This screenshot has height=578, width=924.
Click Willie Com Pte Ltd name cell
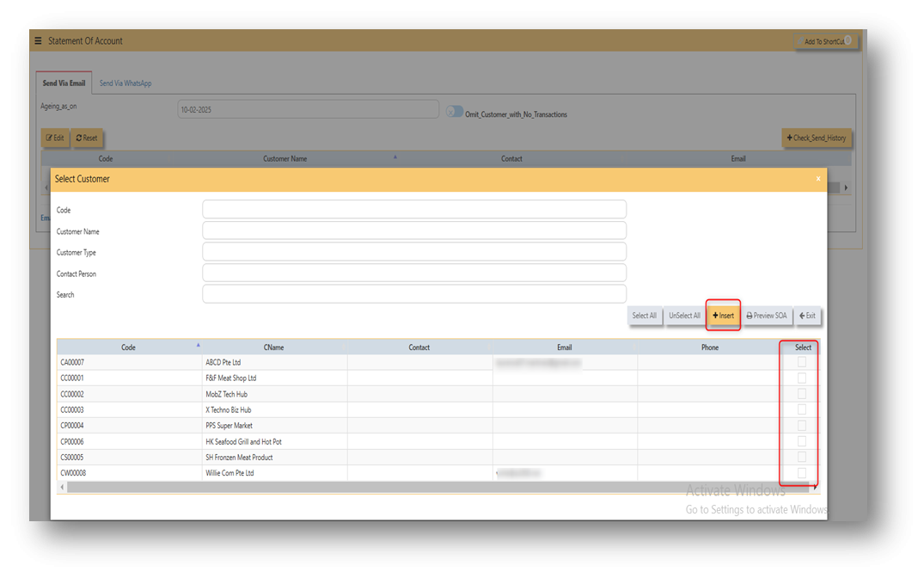tap(274, 473)
